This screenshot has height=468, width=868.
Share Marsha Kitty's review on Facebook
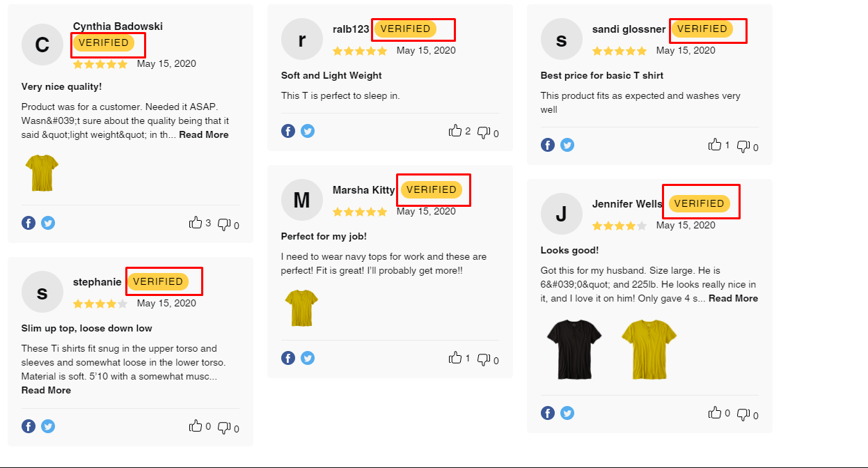click(287, 357)
